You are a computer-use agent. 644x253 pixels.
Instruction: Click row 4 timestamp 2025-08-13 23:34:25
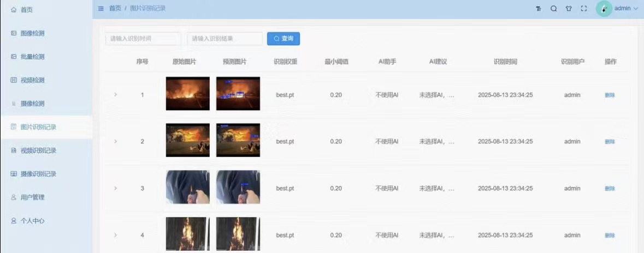point(505,236)
